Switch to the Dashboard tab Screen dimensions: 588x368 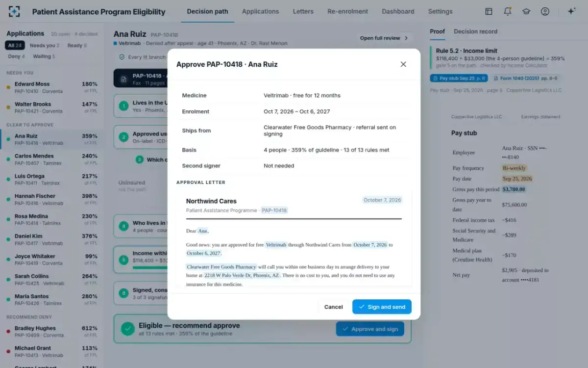click(x=398, y=12)
